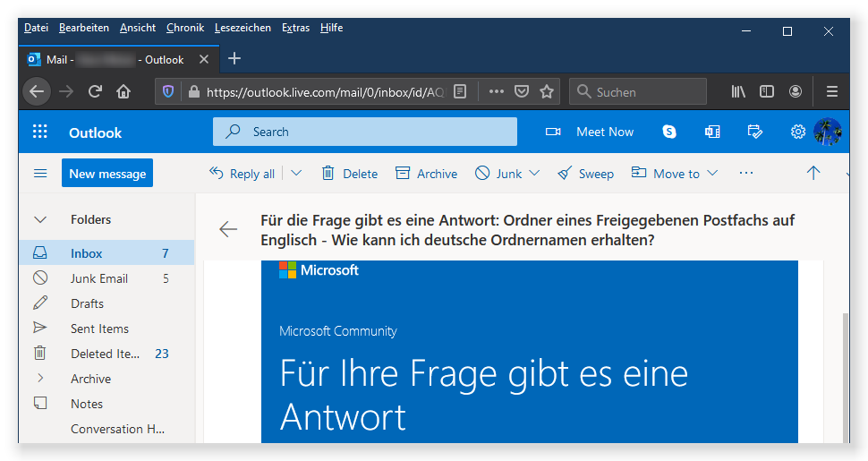Open a new browser tab

coord(234,58)
